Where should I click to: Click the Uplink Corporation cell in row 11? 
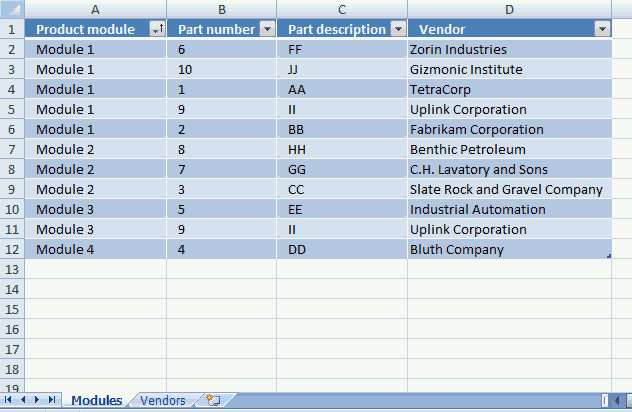(509, 229)
